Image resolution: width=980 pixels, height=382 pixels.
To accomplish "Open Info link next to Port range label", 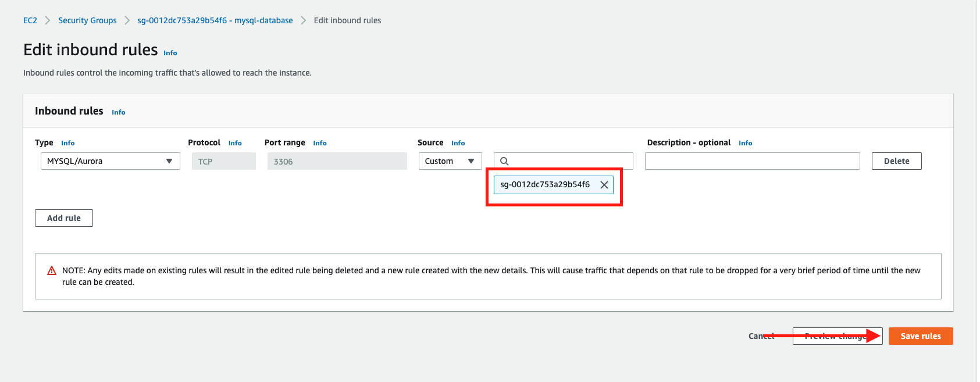I will (320, 143).
